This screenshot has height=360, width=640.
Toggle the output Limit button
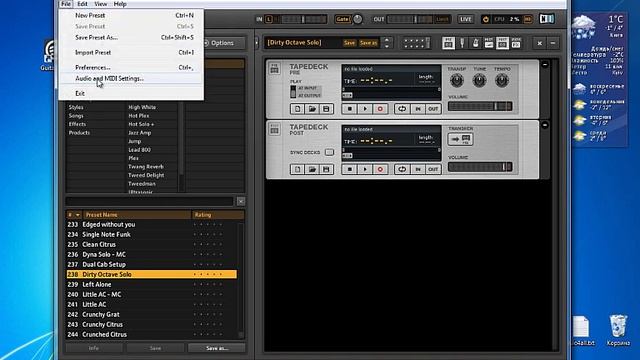442,19
